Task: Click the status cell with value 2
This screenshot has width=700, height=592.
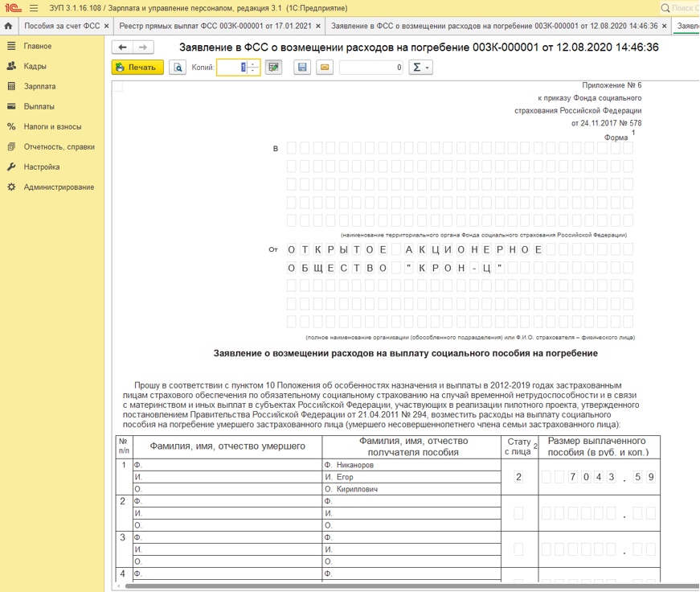Action: 518,477
